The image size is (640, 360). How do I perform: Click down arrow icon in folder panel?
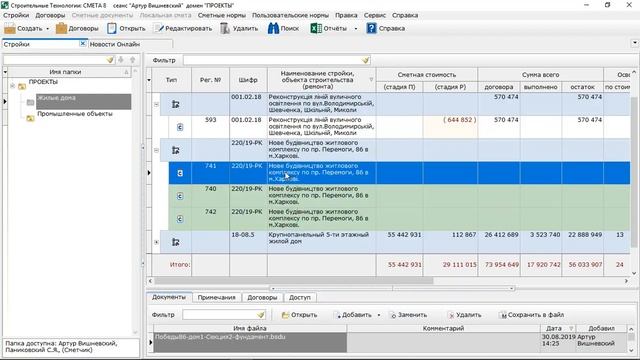click(x=121, y=60)
